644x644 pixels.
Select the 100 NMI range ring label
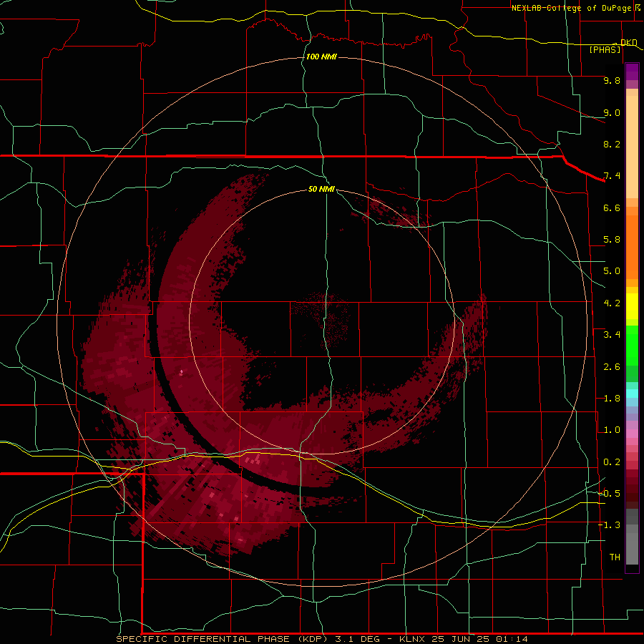(x=321, y=57)
